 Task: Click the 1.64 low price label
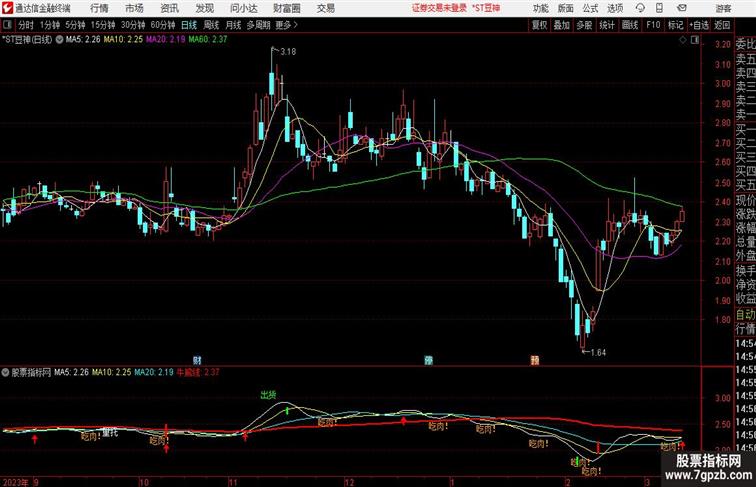(x=598, y=352)
